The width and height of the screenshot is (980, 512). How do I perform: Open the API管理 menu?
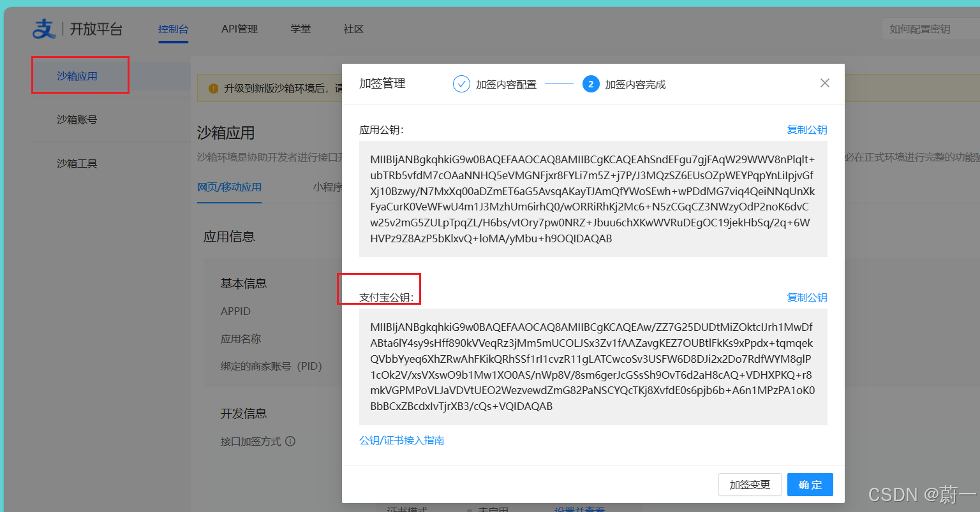(239, 29)
